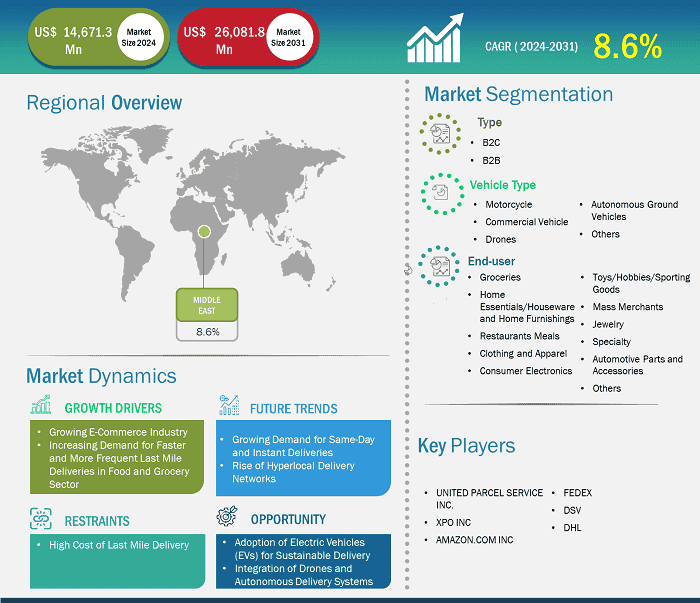
Task: Click the growth chart arrow icon near CAGR
Action: pos(435,38)
